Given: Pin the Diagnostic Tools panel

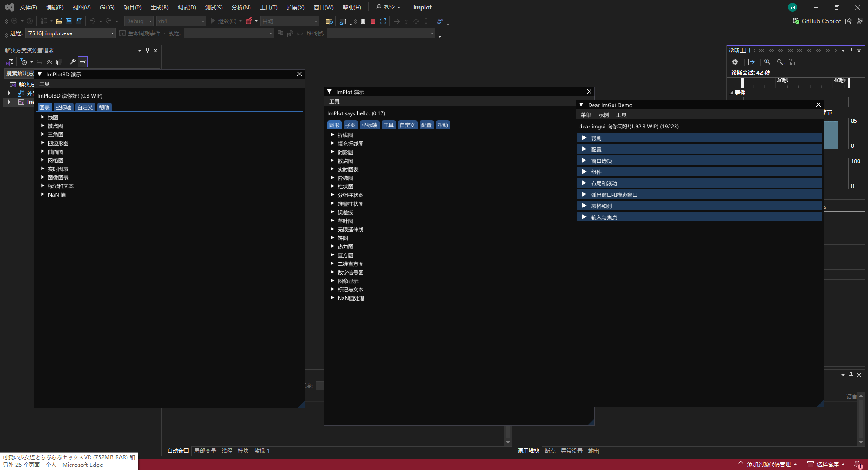Looking at the screenshot, I should pyautogui.click(x=851, y=51).
